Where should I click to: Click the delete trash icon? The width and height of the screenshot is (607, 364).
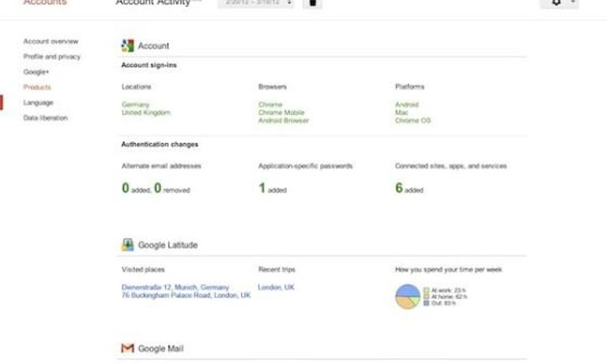click(x=313, y=3)
